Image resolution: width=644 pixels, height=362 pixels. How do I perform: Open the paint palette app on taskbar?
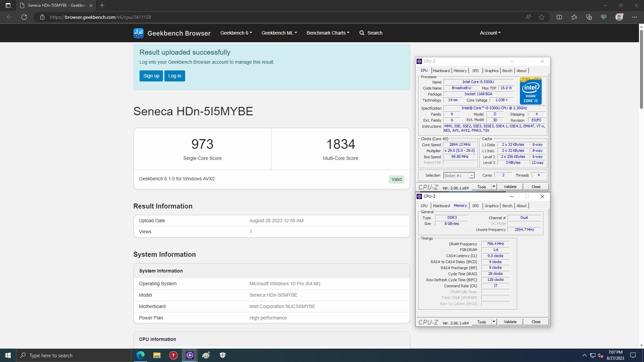tap(206, 355)
